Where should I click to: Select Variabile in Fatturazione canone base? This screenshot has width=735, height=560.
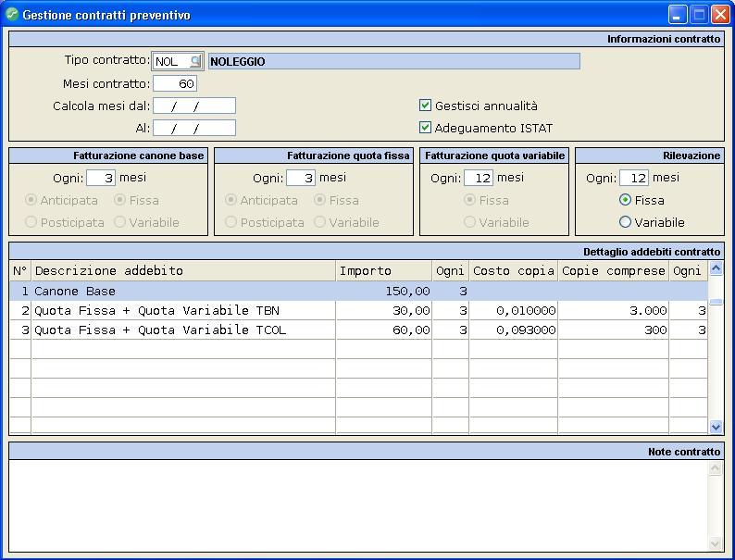120,221
